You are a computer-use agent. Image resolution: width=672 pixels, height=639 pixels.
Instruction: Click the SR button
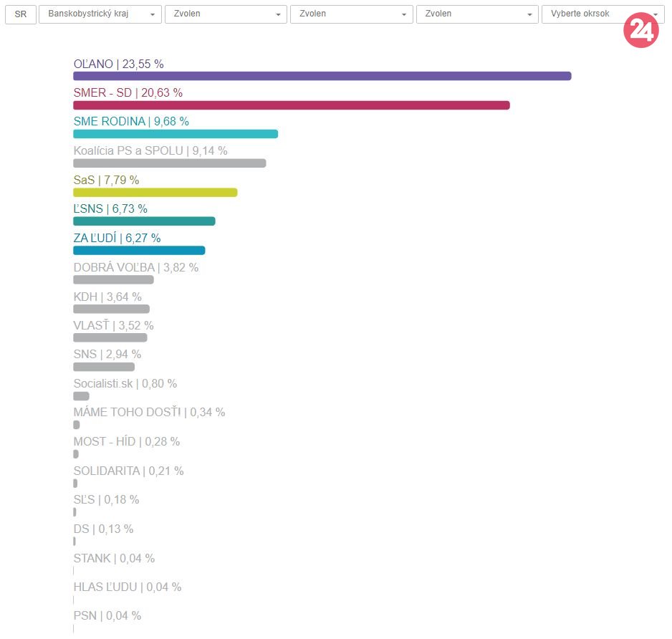click(x=20, y=14)
